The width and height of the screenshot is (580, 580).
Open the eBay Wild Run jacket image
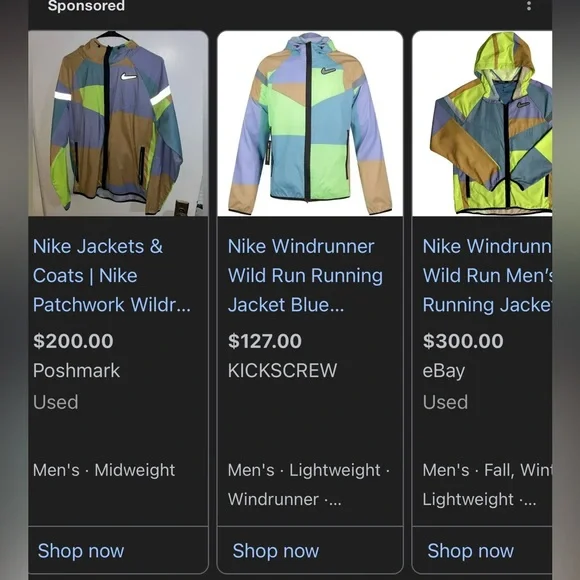[x=482, y=123]
